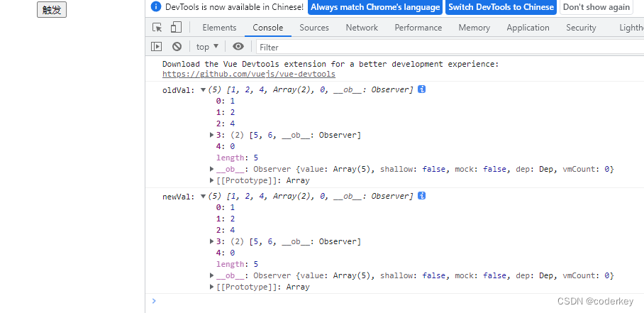Expand [[Prototype]] Array under newVal

[212, 287]
